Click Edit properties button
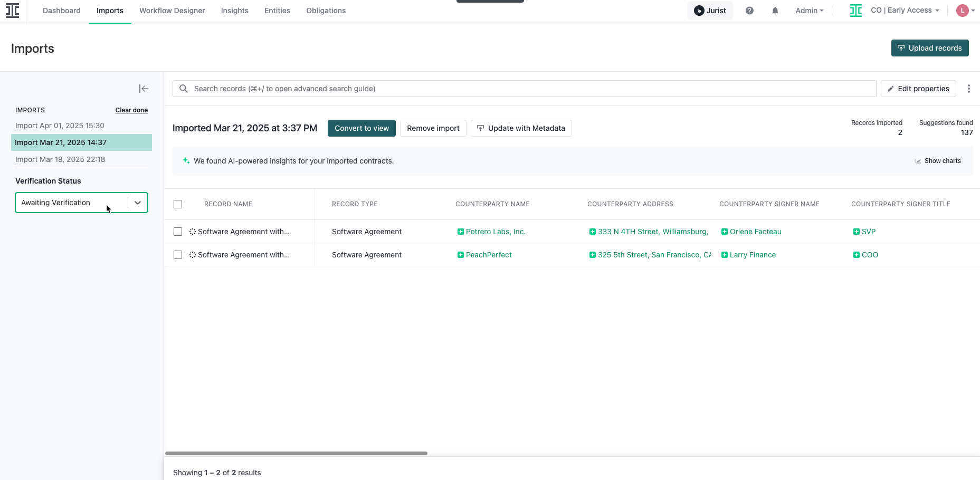 (x=918, y=89)
